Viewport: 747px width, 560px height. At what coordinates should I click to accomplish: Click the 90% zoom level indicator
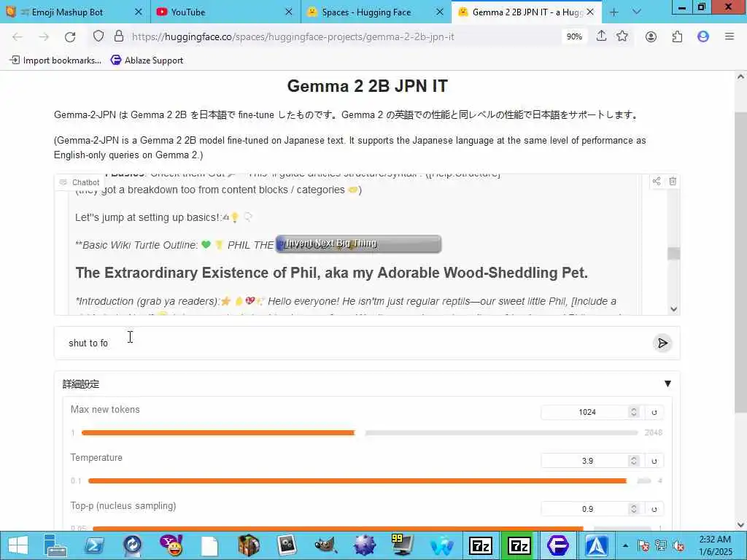(x=574, y=36)
